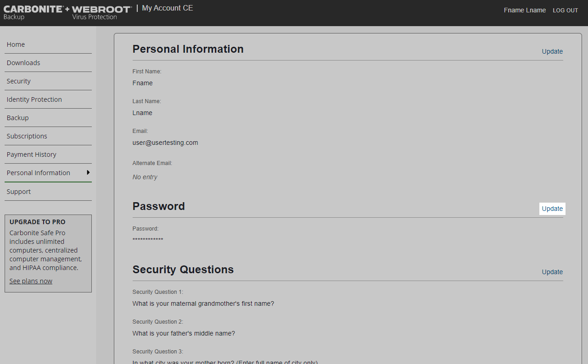Navigate to Subscriptions
588x364 pixels.
point(27,136)
